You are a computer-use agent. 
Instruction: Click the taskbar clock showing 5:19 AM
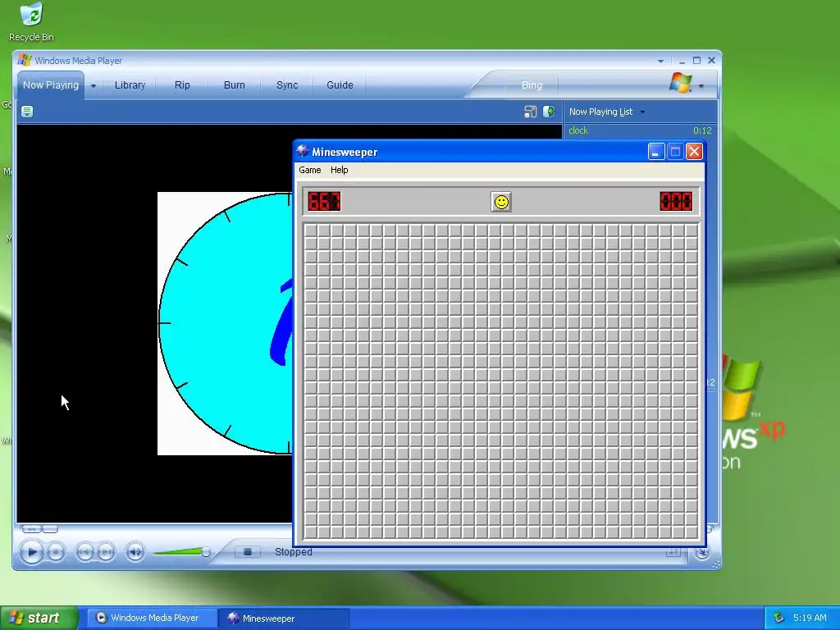click(x=810, y=618)
